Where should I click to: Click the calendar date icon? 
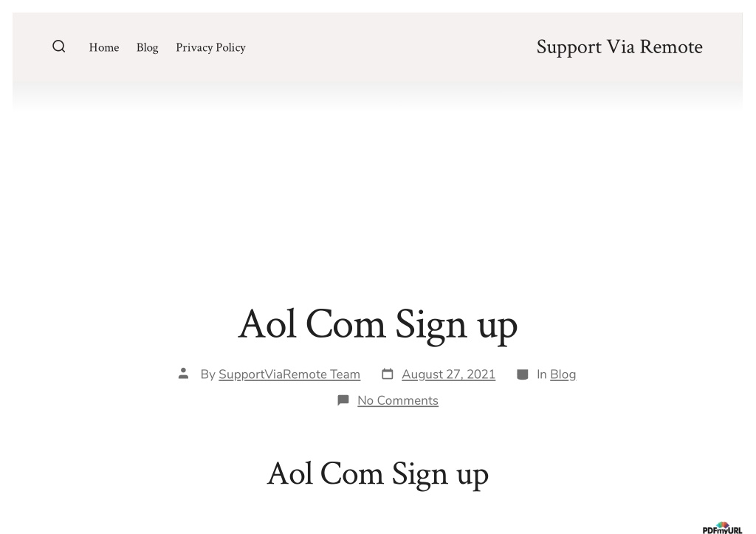click(387, 374)
